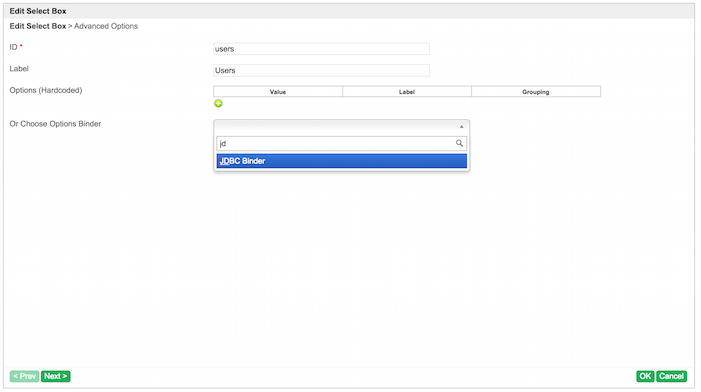Confirm changes with the OK button
The image size is (701, 392).
click(x=645, y=376)
